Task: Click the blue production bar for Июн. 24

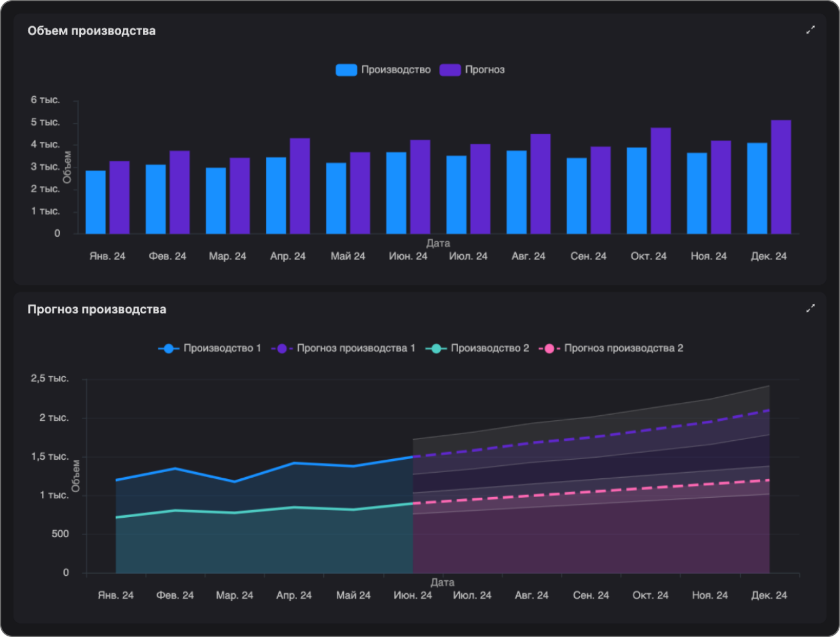Action: coord(396,193)
